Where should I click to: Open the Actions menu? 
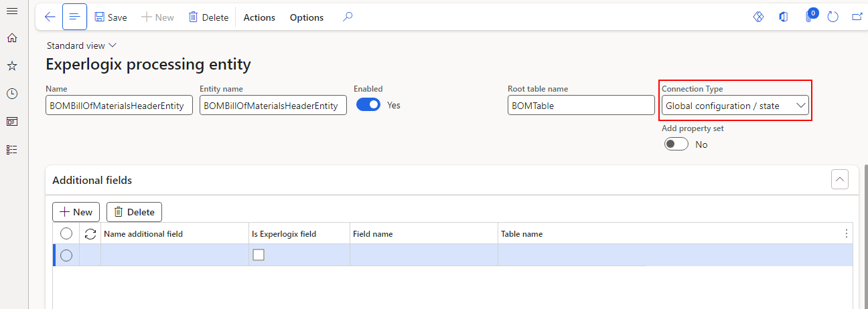(259, 17)
